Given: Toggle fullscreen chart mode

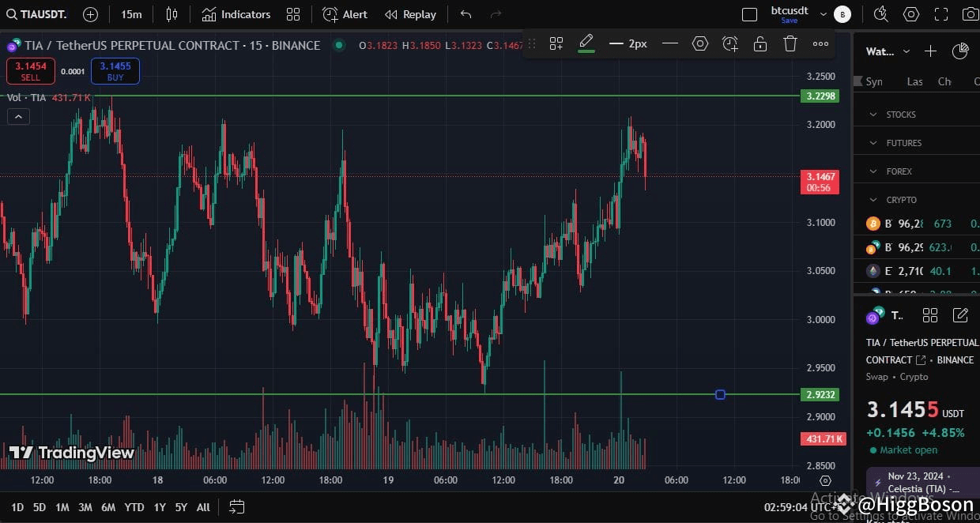Looking at the screenshot, I should tap(941, 14).
